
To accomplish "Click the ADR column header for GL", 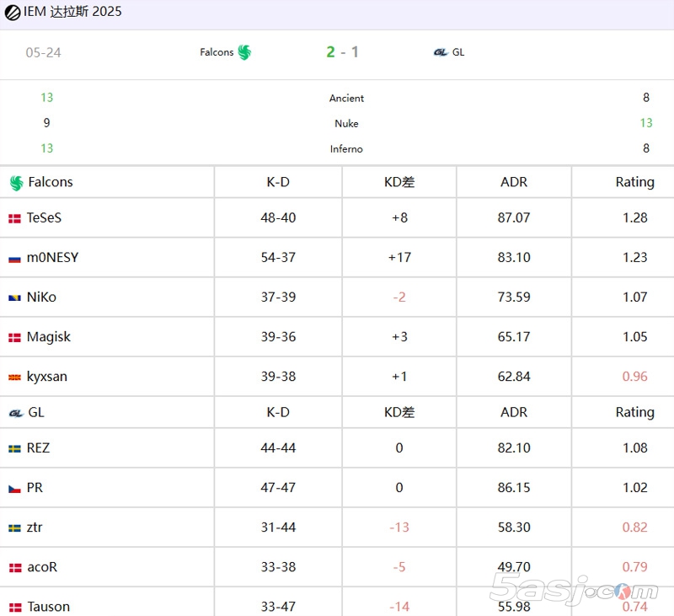I will pyautogui.click(x=513, y=412).
